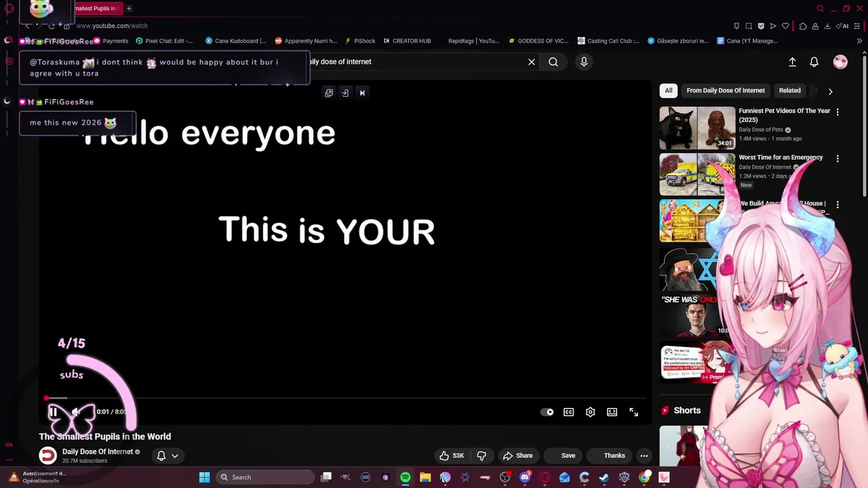Open the CREATOR HUB bookmark
This screenshot has width=868, height=488.
pos(407,41)
